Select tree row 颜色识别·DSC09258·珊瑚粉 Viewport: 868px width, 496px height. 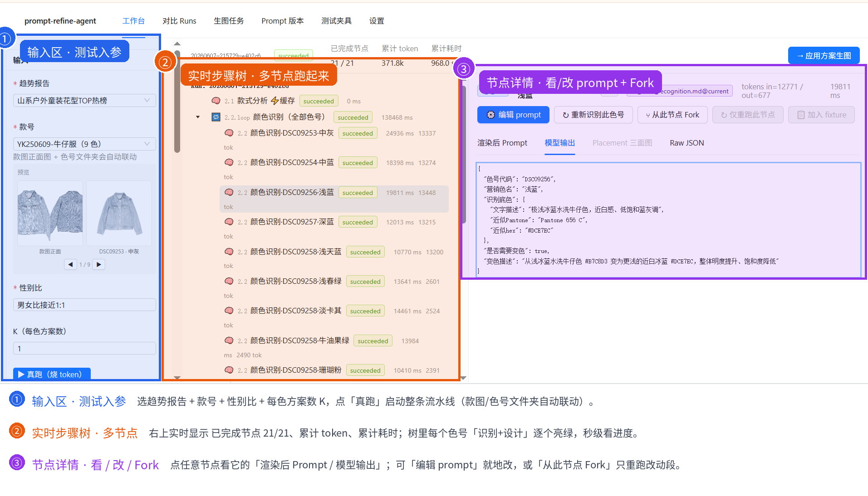(x=334, y=370)
